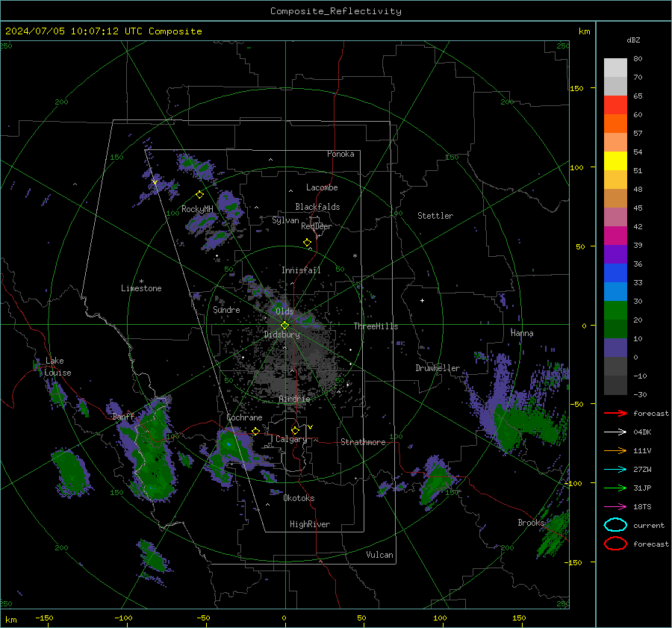Click the green 31JP arrow icon
672x628 pixels.
tap(615, 488)
